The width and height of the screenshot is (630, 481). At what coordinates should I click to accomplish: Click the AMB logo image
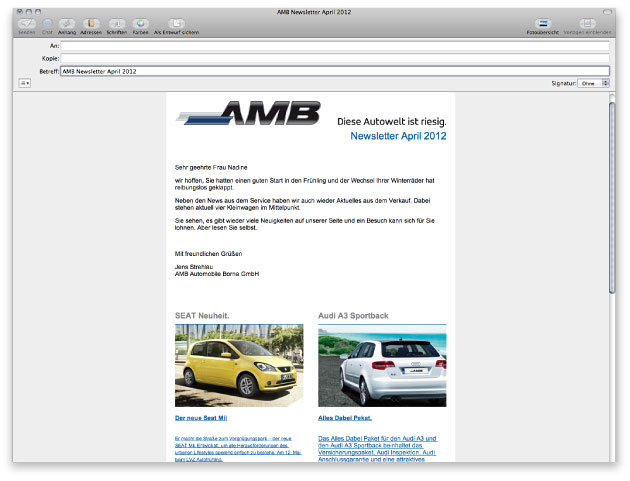(x=248, y=113)
